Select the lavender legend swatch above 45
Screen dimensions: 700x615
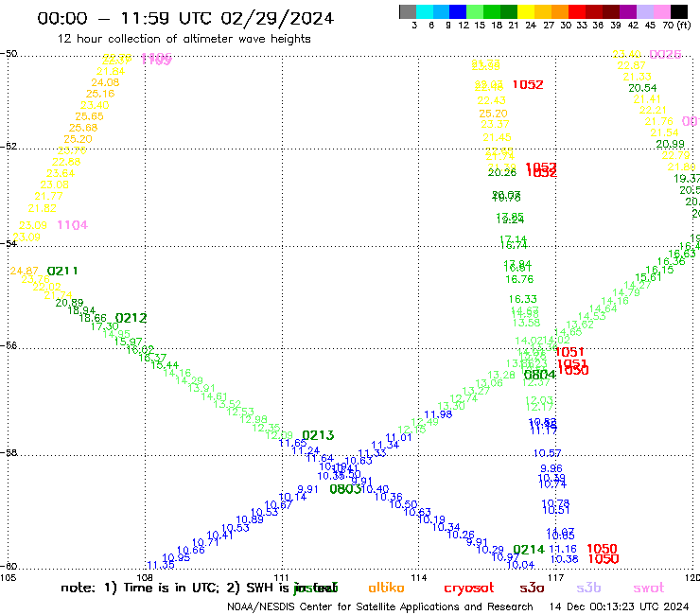click(x=644, y=11)
